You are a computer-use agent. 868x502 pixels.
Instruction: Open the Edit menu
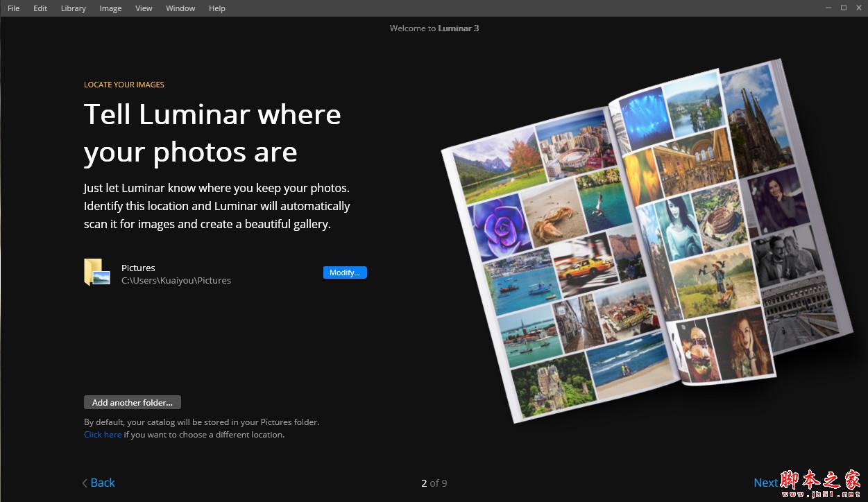click(x=40, y=8)
